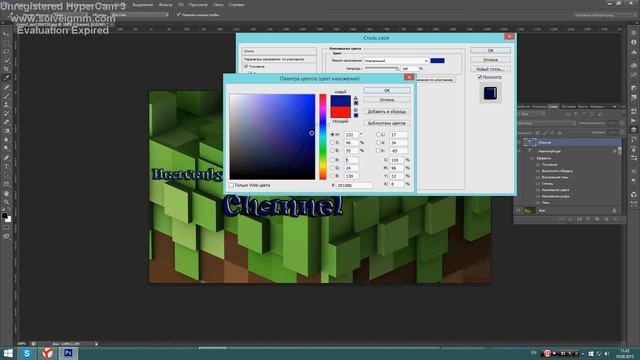This screenshot has width=640, height=360.
Task: Open Skype from the taskbar
Action: click(27, 353)
